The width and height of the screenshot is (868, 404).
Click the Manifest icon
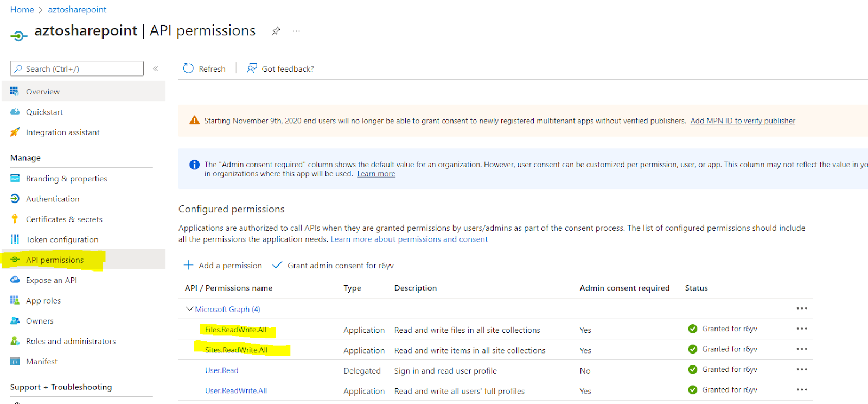click(15, 361)
